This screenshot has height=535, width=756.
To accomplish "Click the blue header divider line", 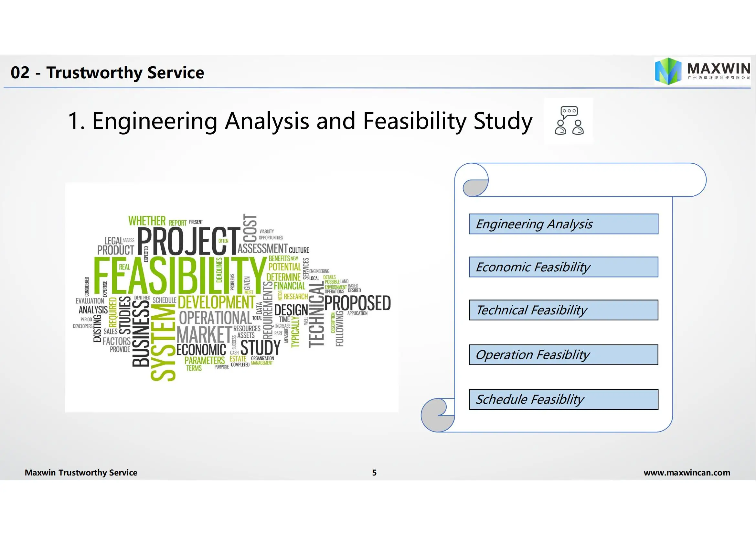I will pyautogui.click(x=377, y=88).
